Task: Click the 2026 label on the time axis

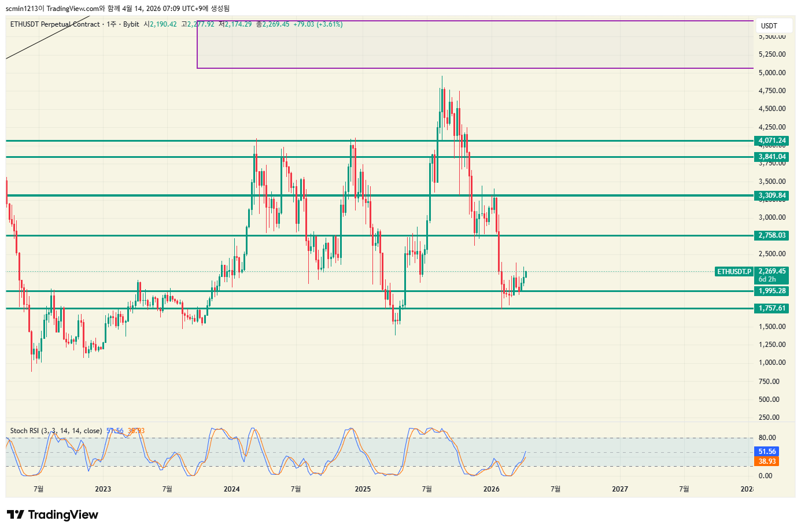Action: click(x=491, y=489)
